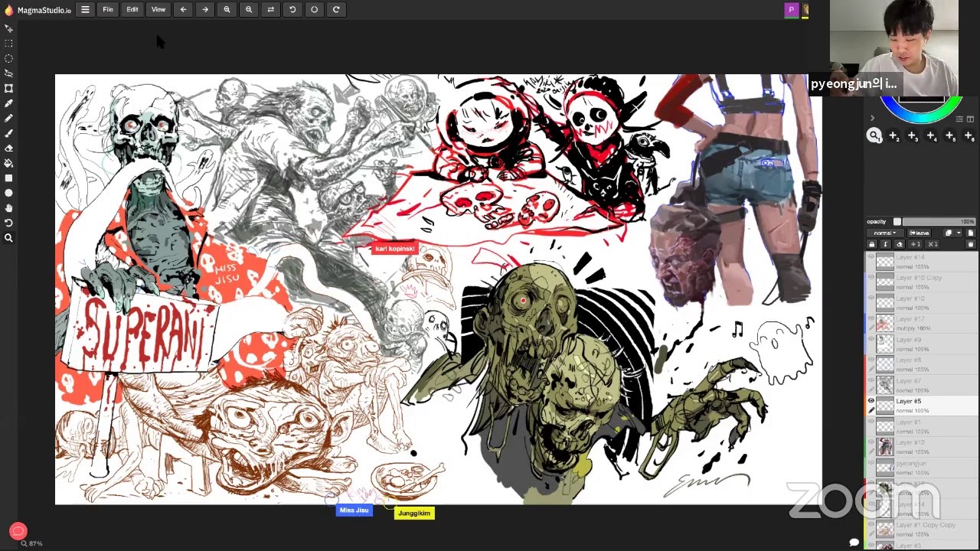Click the zoom out button in top bar
This screenshot has width=980, height=551.
[x=249, y=9]
